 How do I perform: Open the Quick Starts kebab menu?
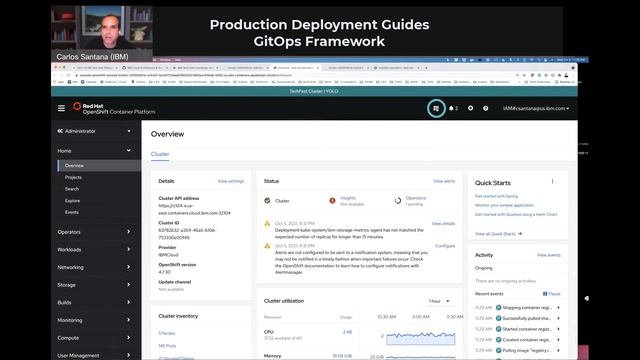552,182
